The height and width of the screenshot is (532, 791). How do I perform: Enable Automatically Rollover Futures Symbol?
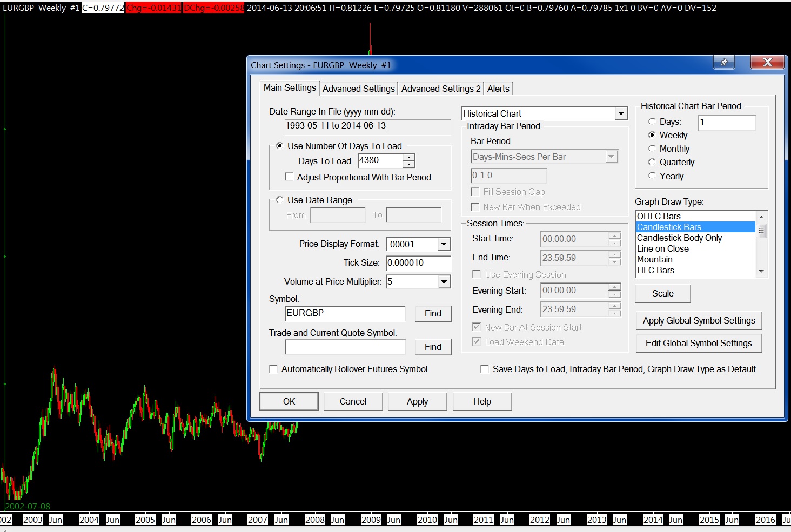pyautogui.click(x=273, y=369)
